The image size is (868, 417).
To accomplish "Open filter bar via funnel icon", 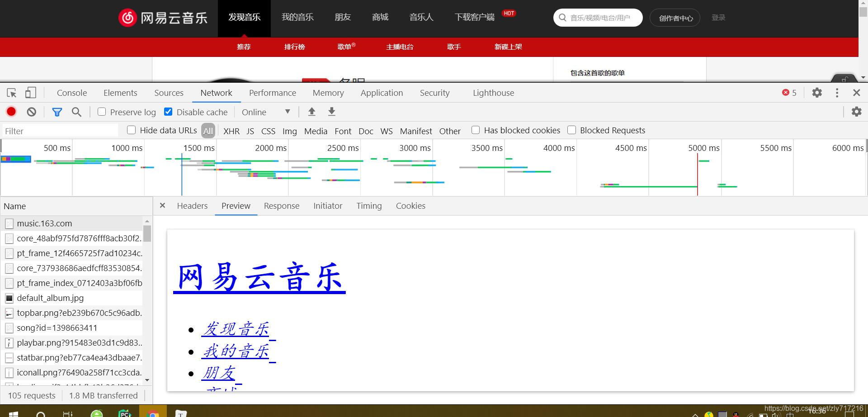I will click(57, 112).
